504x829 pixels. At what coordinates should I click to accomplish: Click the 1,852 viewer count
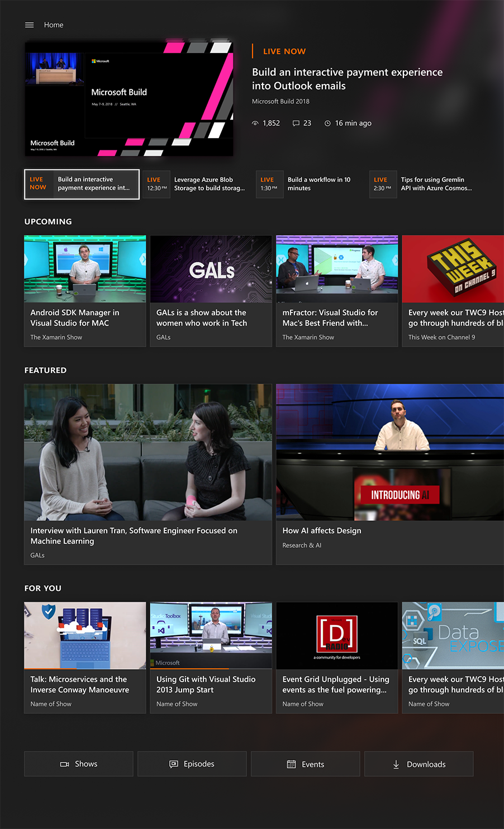[271, 123]
